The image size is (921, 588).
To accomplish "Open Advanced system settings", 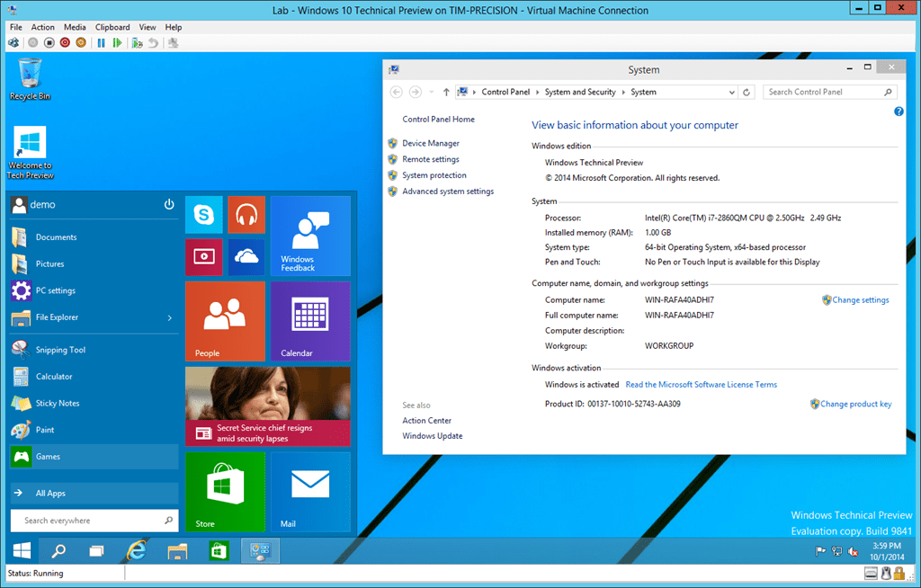I will click(x=448, y=192).
